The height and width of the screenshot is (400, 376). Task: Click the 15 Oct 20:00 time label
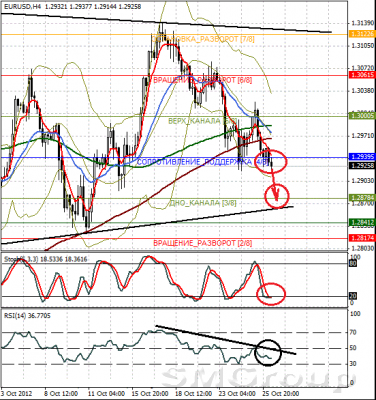[150, 393]
